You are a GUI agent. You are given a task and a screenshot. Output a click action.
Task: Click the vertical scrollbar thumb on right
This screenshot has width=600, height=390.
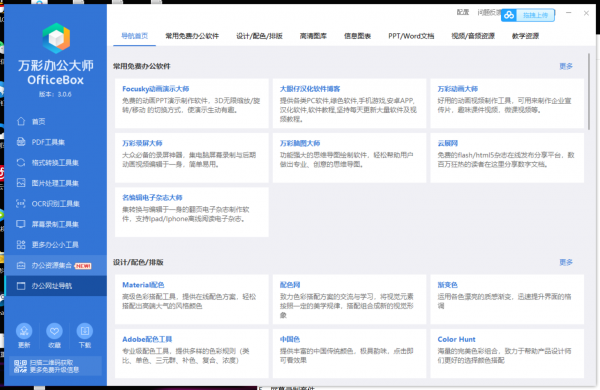pos(589,91)
